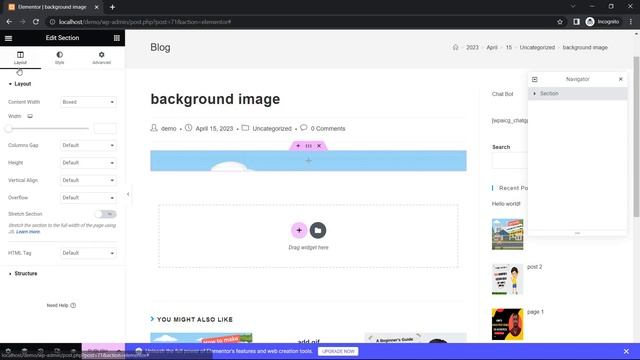Open the Overflow dropdown
Viewport: 640px width, 360px height.
click(x=88, y=198)
